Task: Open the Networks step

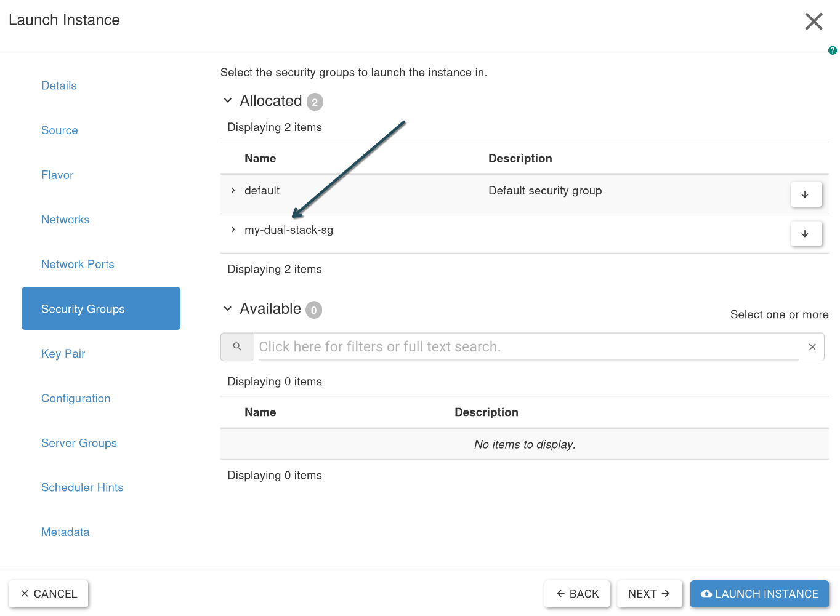Action: pos(65,220)
